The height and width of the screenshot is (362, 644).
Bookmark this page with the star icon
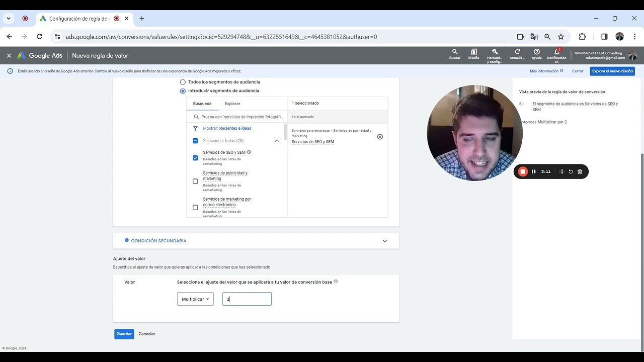pyautogui.click(x=561, y=37)
